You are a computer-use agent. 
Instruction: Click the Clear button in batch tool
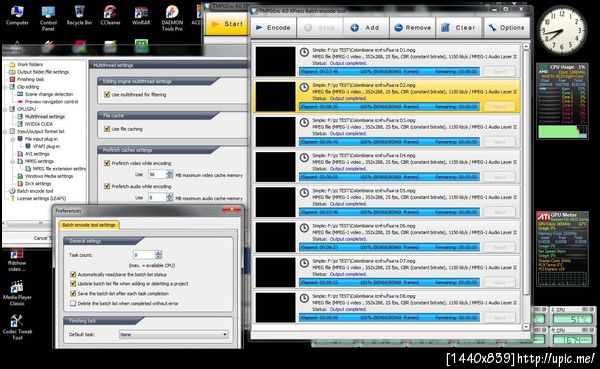(458, 28)
